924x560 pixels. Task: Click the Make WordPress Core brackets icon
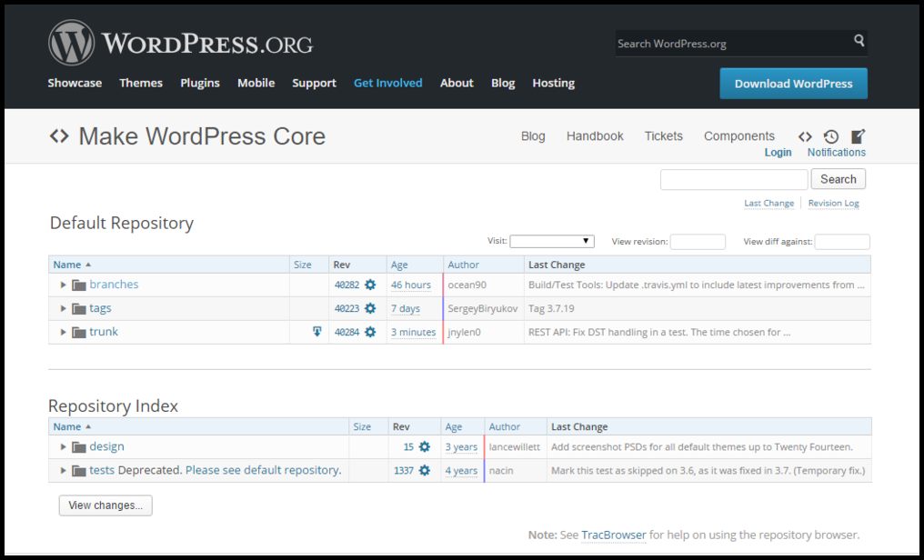click(59, 136)
